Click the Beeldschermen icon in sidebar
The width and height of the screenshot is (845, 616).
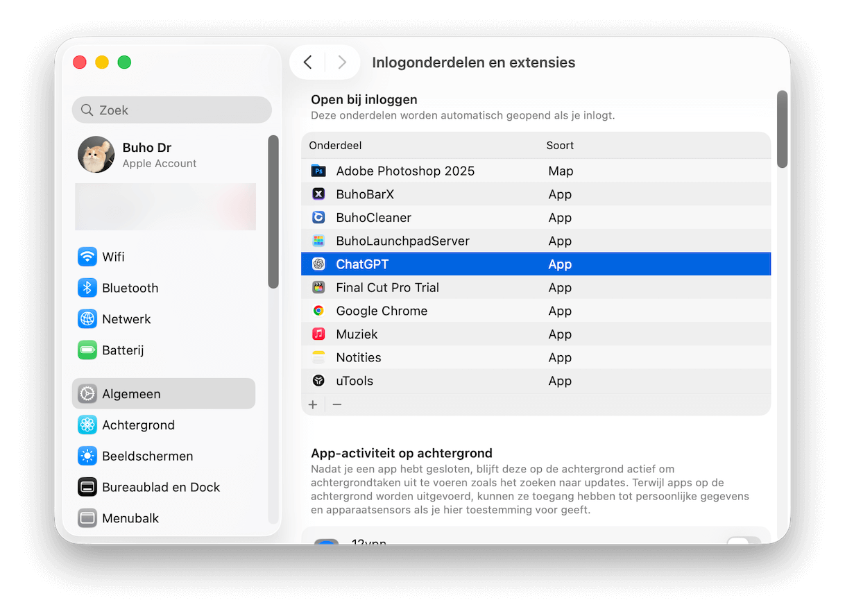pos(87,456)
